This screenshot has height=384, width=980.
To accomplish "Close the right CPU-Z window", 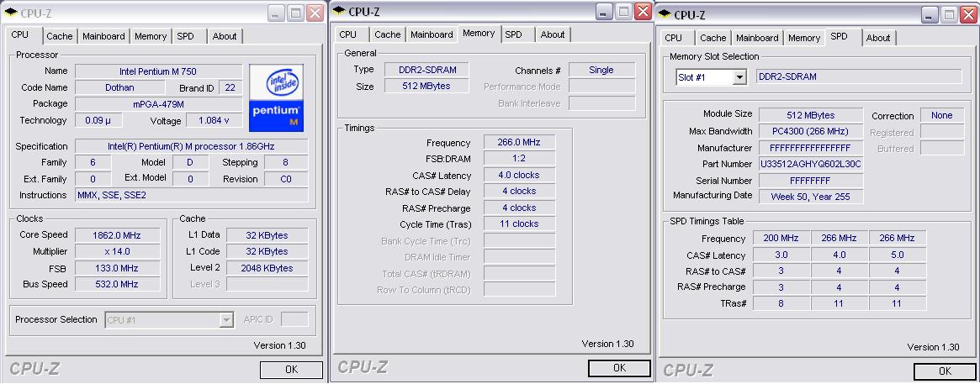I will pos(968,13).
